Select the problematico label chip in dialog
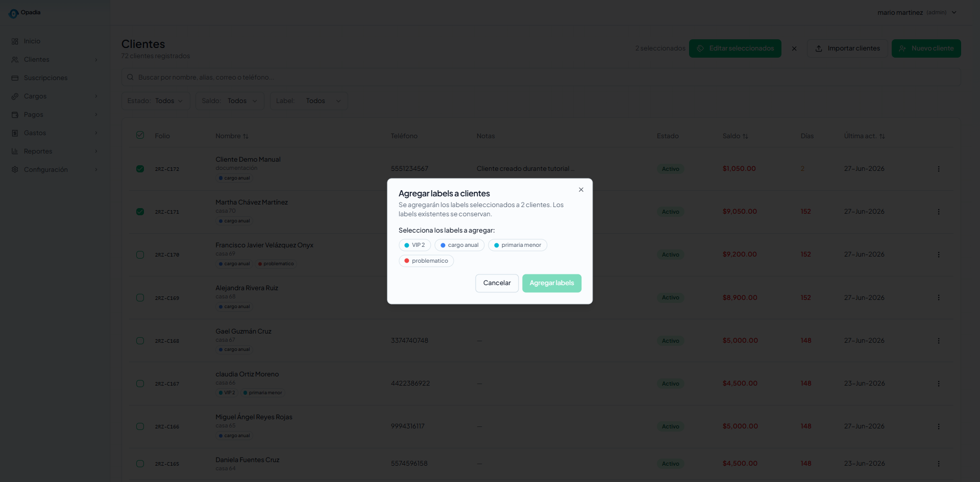Screen dimensions: 980x482 pos(426,261)
